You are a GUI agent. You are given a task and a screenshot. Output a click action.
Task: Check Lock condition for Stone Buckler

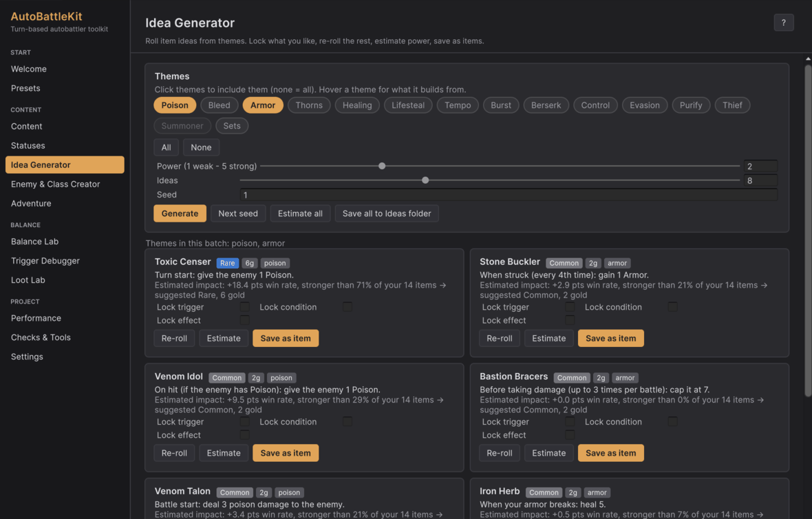pyautogui.click(x=673, y=307)
